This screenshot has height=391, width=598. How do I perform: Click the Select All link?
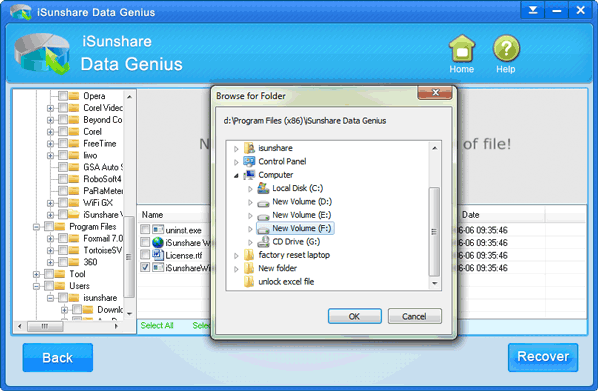click(x=157, y=325)
